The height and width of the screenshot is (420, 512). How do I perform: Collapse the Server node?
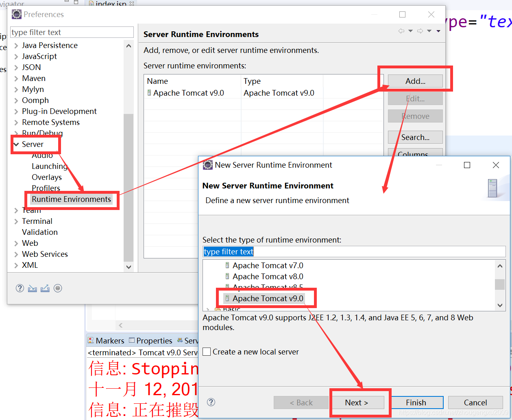click(x=16, y=144)
